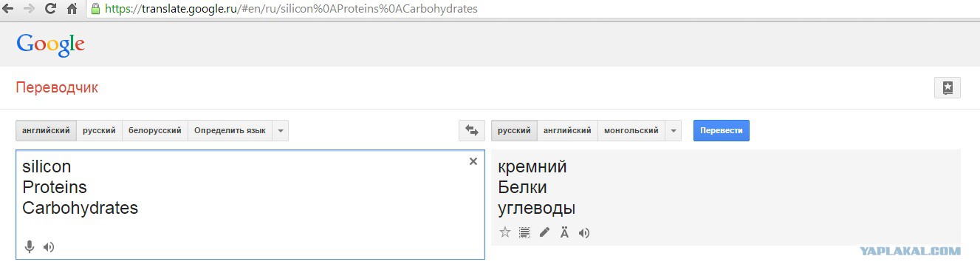980x273 pixels.
Task: Select all translated text icon
Action: click(525, 232)
